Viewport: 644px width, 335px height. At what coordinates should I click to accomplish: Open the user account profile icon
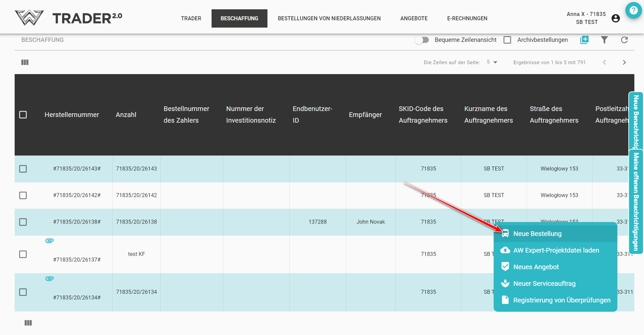pos(615,18)
